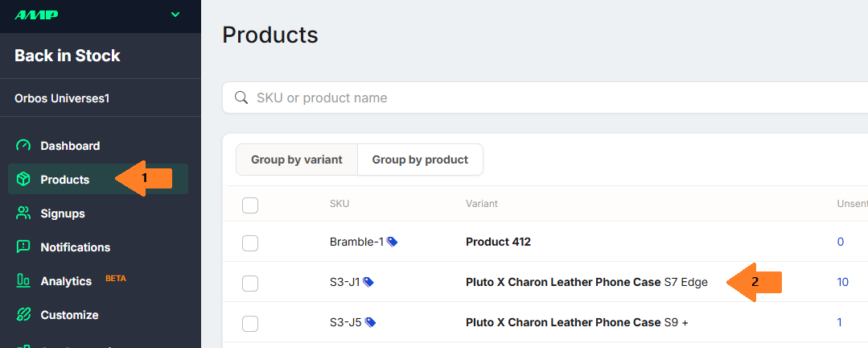
Task: Click the Dashboard gauge icon
Action: click(24, 146)
